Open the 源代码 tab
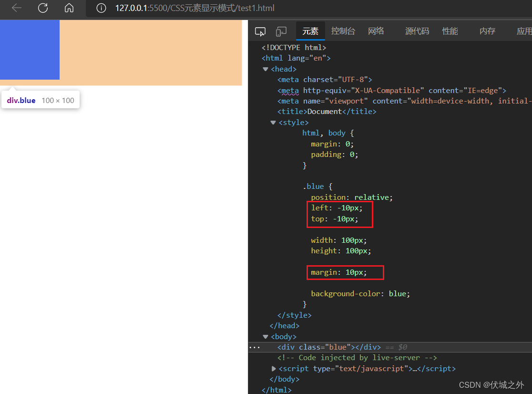This screenshot has height=394, width=532. click(417, 31)
